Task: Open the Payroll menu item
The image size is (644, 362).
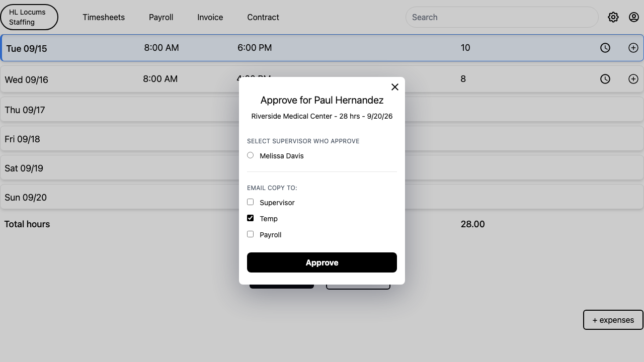Action: 161,17
